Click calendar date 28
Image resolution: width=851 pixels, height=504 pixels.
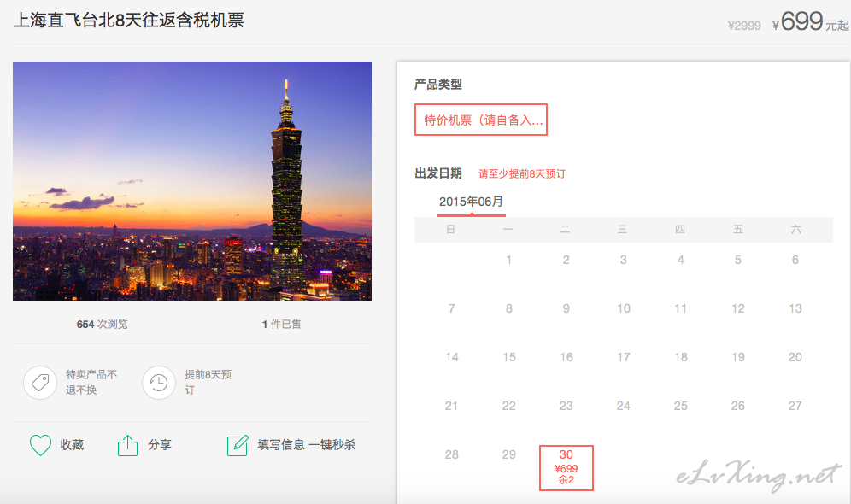pyautogui.click(x=451, y=454)
